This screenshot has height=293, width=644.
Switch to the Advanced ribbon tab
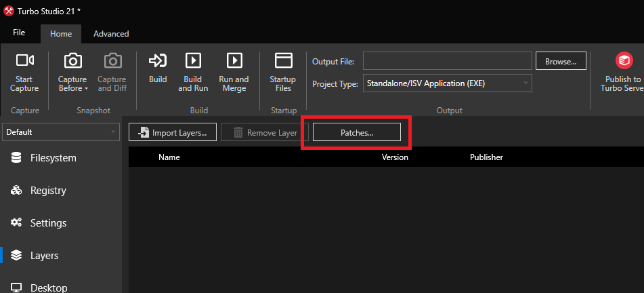111,34
